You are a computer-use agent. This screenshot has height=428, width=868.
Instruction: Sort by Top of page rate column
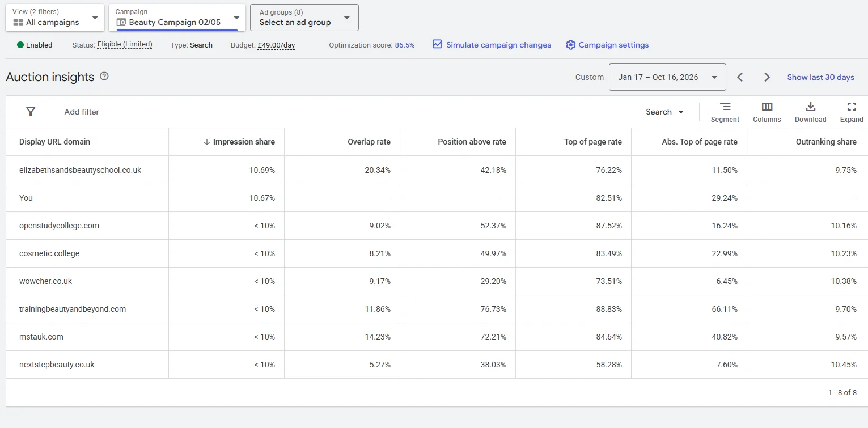593,142
